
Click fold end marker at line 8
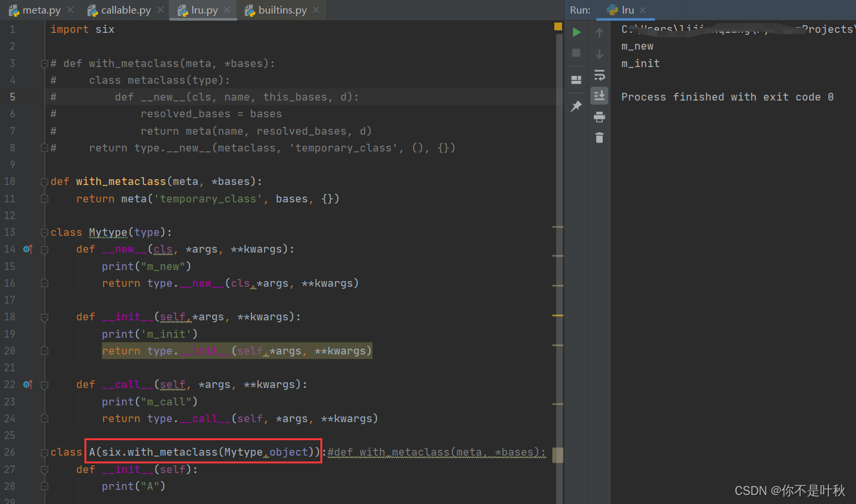(44, 148)
